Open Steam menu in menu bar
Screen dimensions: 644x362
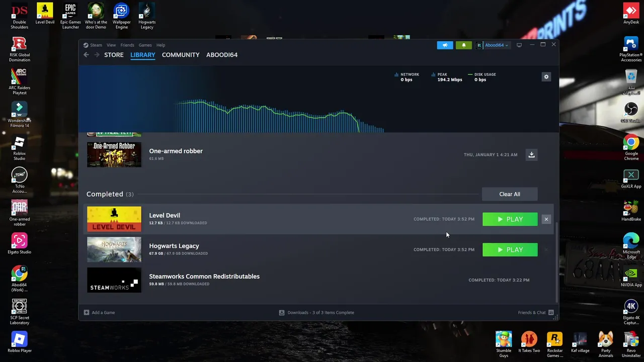pos(93,45)
